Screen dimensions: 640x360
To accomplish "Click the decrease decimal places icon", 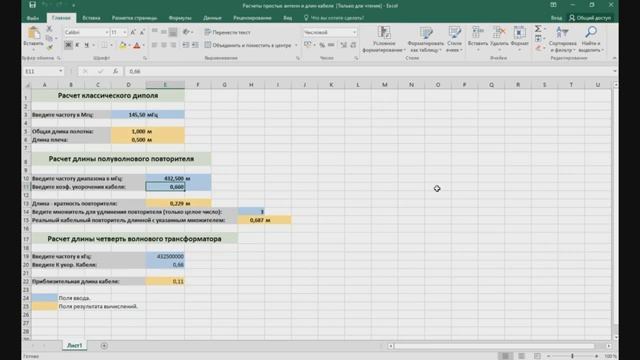I will coord(353,45).
